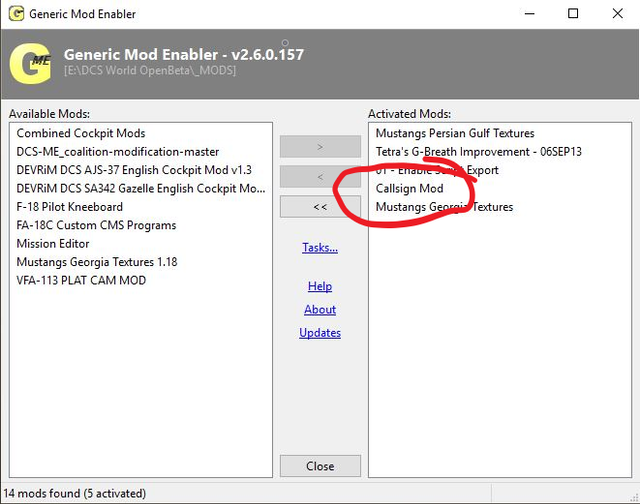The height and width of the screenshot is (504, 640).
Task: Select DEVRiM DCS SA342 Gazelle English Cockpit entry
Action: (x=141, y=189)
